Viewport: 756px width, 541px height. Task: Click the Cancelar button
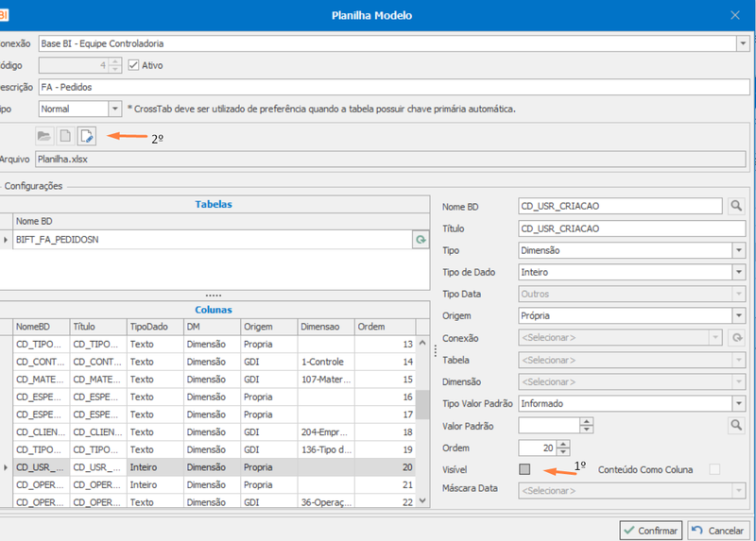[718, 531]
